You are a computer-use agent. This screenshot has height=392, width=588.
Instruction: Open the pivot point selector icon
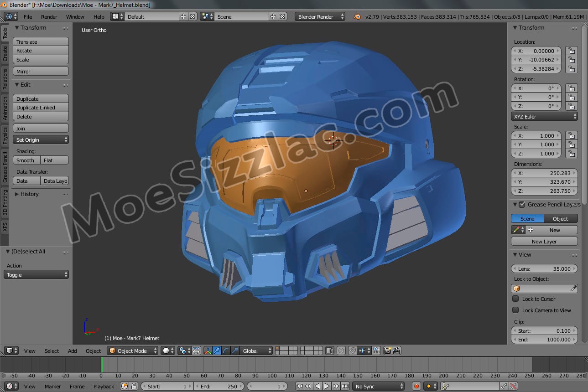[x=185, y=351]
